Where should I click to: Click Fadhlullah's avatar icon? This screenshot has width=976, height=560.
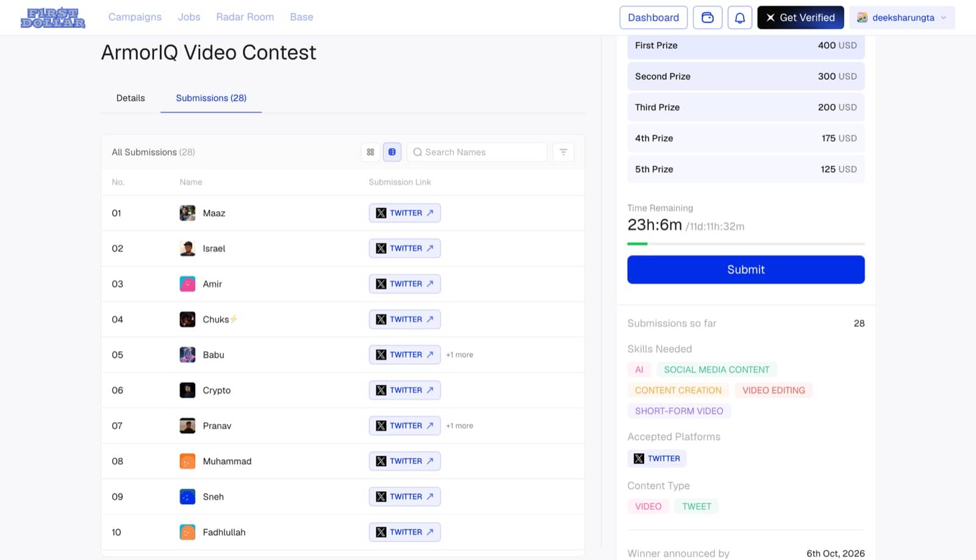[x=187, y=532]
